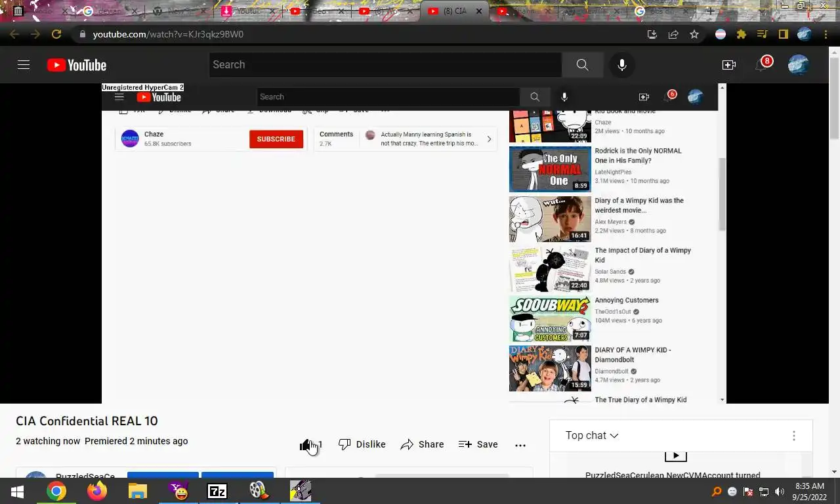This screenshot has width=840, height=504.
Task: Go forward in browser history
Action: coord(35,34)
